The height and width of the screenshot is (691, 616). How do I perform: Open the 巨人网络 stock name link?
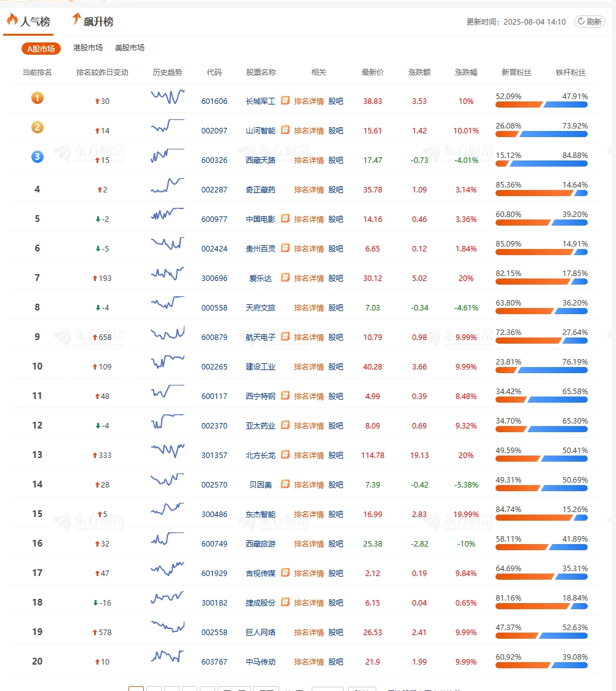(261, 633)
